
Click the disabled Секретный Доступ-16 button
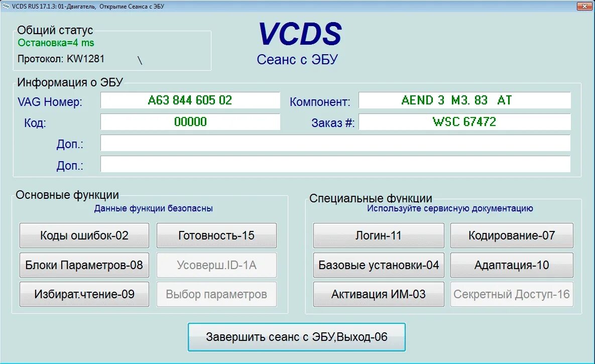(x=512, y=294)
